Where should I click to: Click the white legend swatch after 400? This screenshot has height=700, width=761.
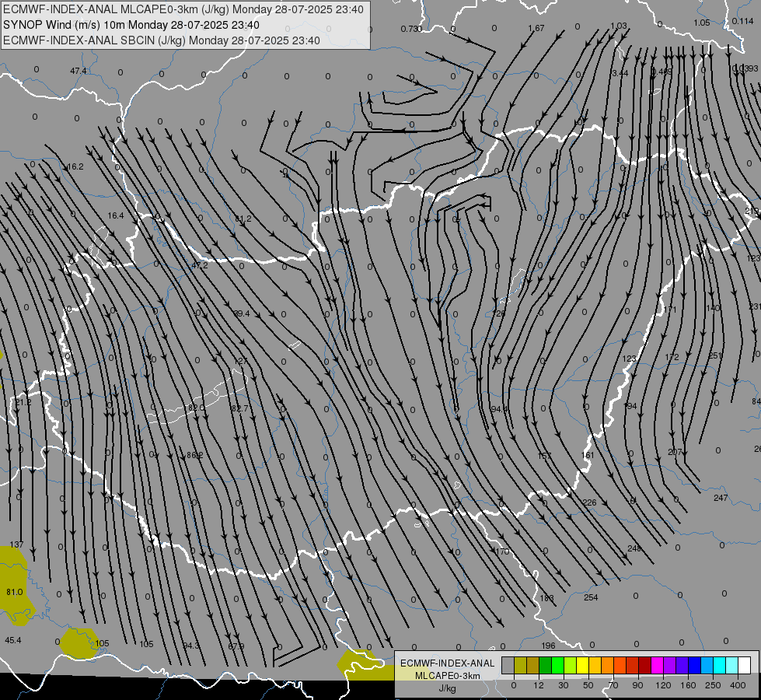click(x=745, y=665)
